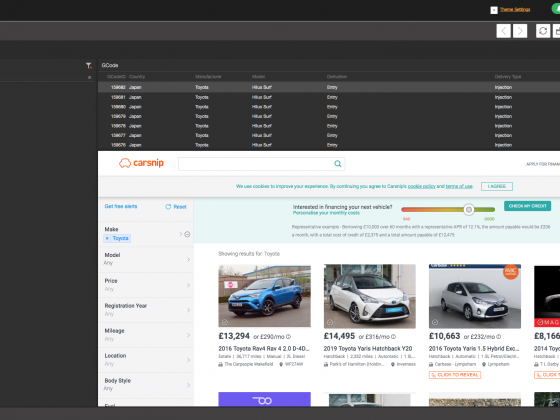
Task: Click the refresh browser icon
Action: (543, 31)
